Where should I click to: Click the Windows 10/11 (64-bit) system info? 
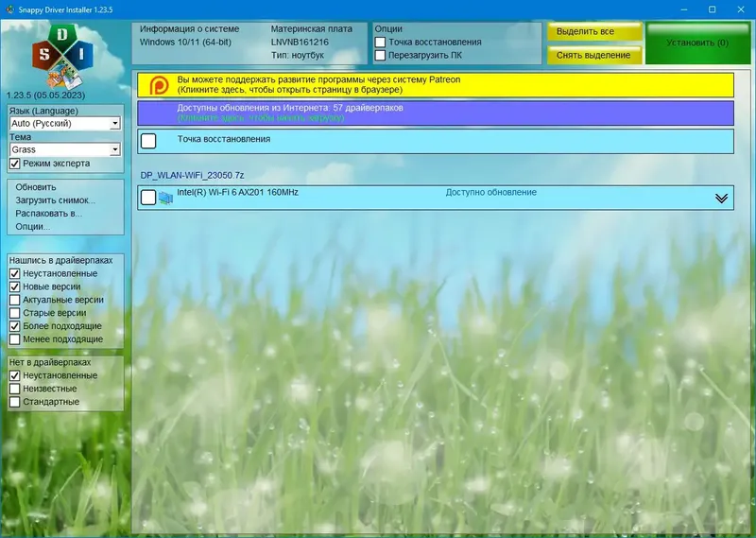tap(185, 42)
